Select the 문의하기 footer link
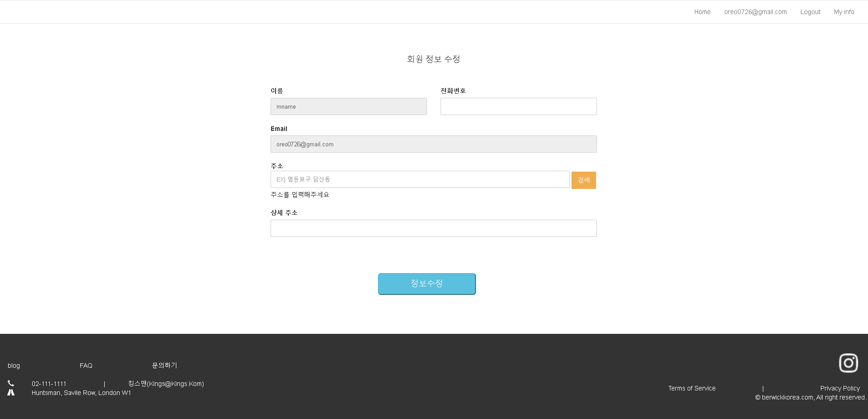This screenshot has width=868, height=419. pyautogui.click(x=164, y=365)
